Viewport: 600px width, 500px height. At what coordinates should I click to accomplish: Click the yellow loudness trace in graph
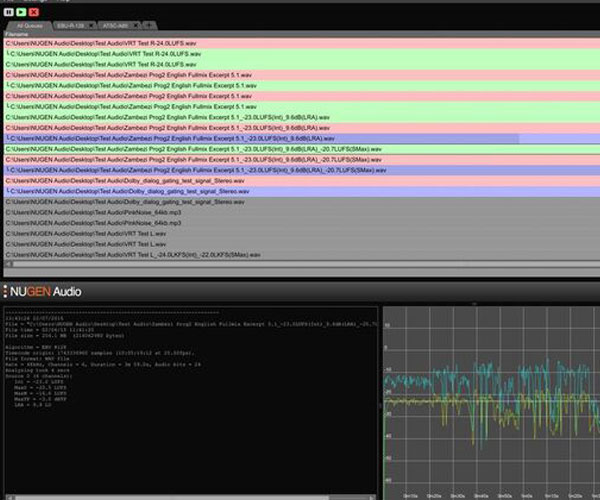pyautogui.click(x=413, y=401)
